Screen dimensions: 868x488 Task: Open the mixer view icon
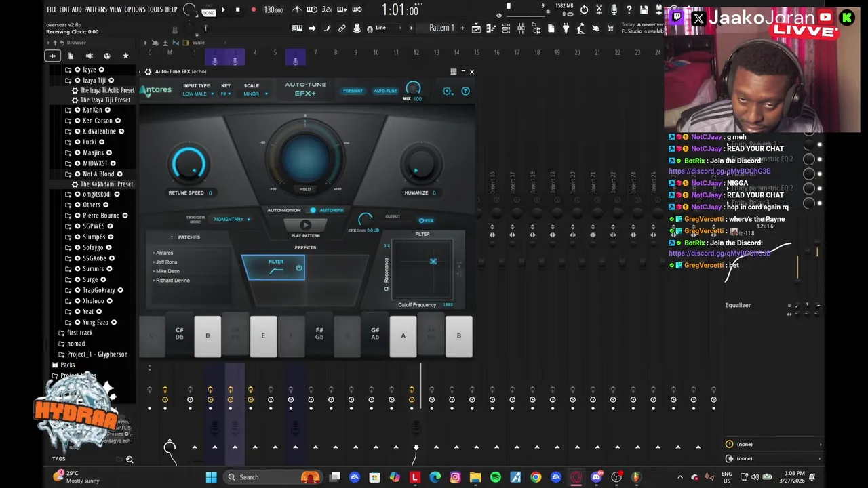pos(521,28)
